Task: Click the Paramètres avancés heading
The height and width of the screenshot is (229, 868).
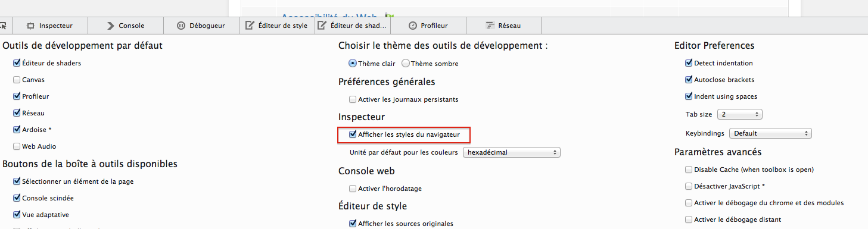Action: 718,152
